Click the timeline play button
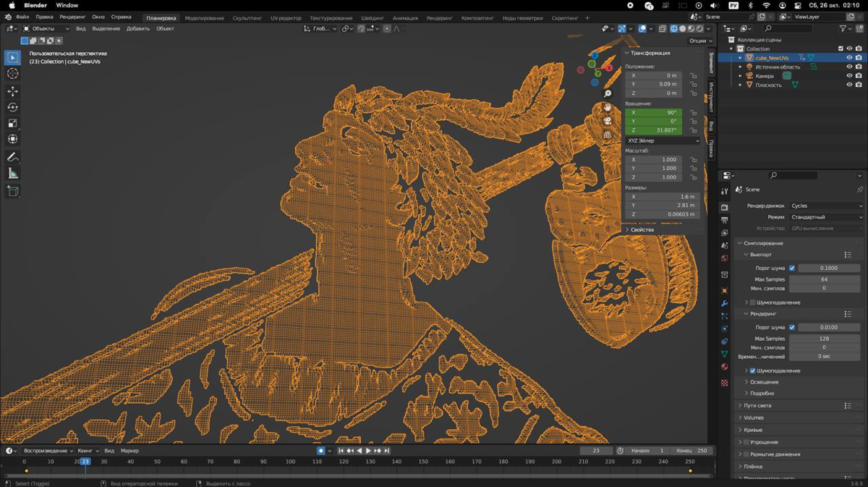 point(368,450)
